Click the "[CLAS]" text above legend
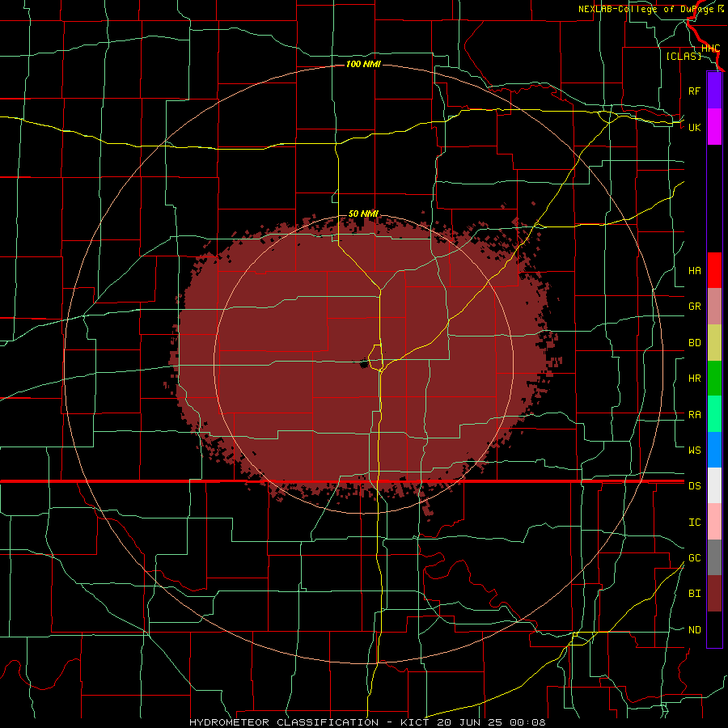The image size is (728, 728). pos(684,56)
